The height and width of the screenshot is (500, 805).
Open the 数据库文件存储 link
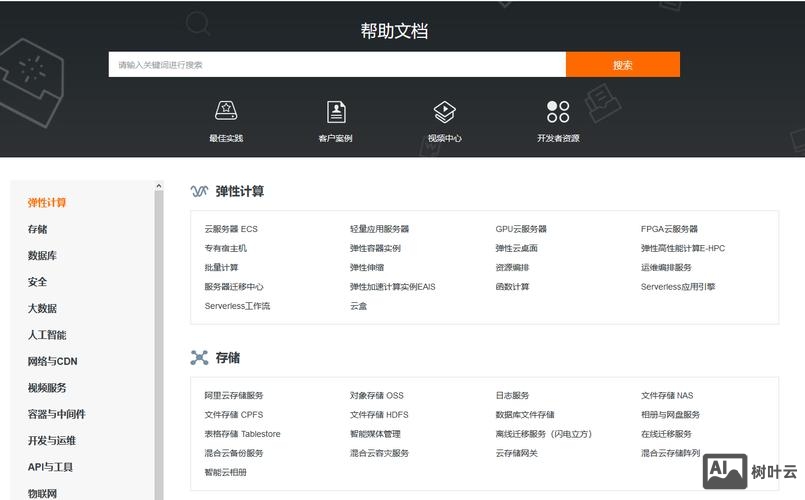pos(525,415)
